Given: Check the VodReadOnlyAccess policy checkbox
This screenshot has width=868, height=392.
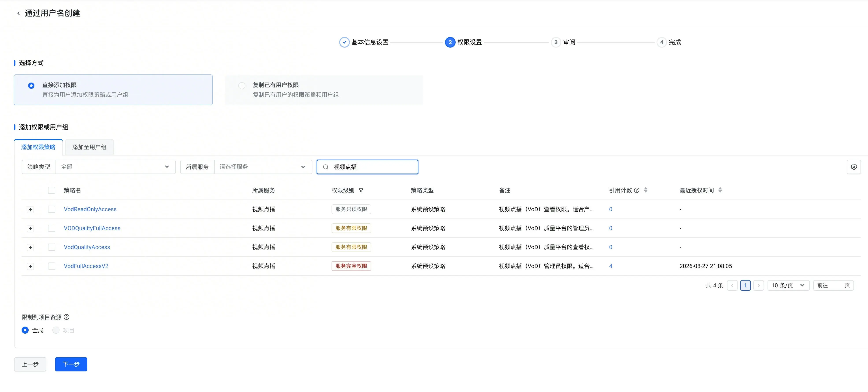Looking at the screenshot, I should [x=52, y=209].
